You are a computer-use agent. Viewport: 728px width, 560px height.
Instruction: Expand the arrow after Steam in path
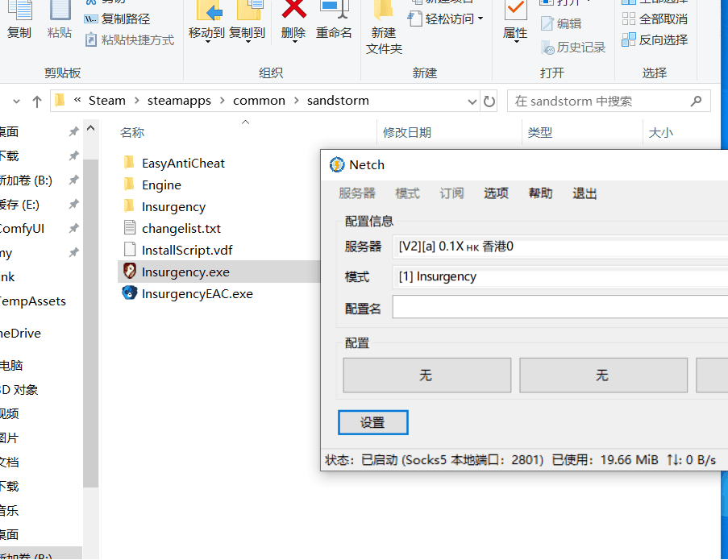(137, 101)
